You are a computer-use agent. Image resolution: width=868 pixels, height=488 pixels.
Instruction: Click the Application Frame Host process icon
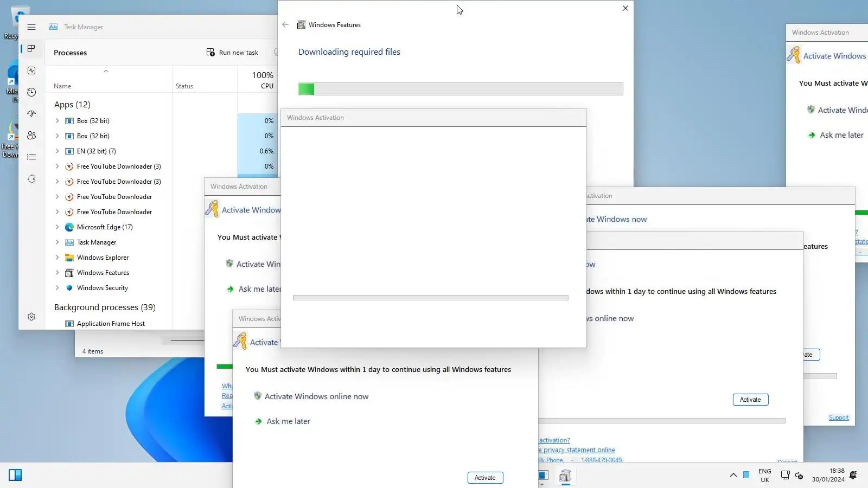69,324
